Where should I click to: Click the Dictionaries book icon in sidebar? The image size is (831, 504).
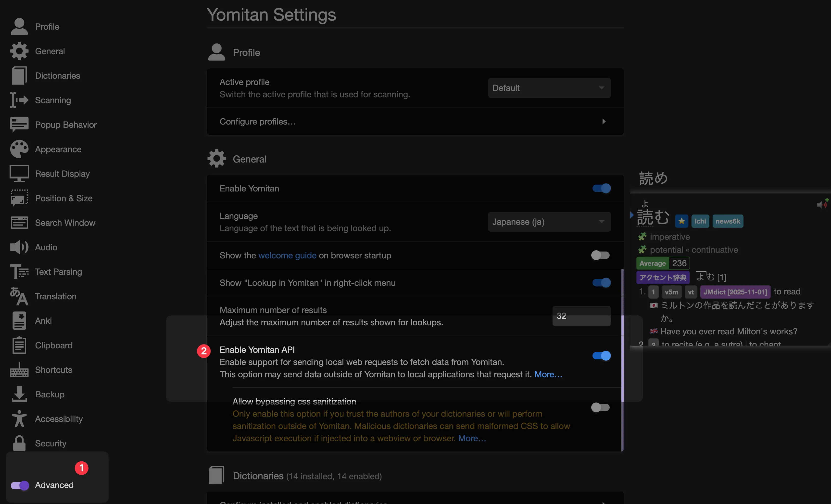(x=19, y=76)
